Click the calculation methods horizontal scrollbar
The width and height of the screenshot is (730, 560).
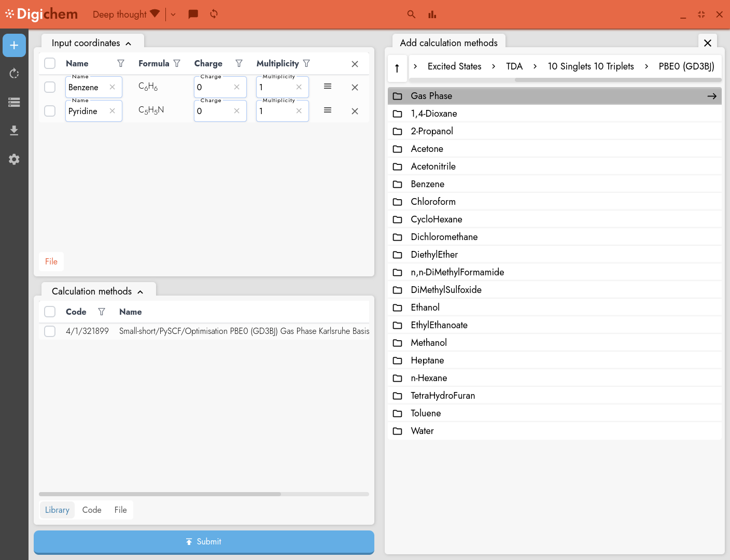coord(160,494)
